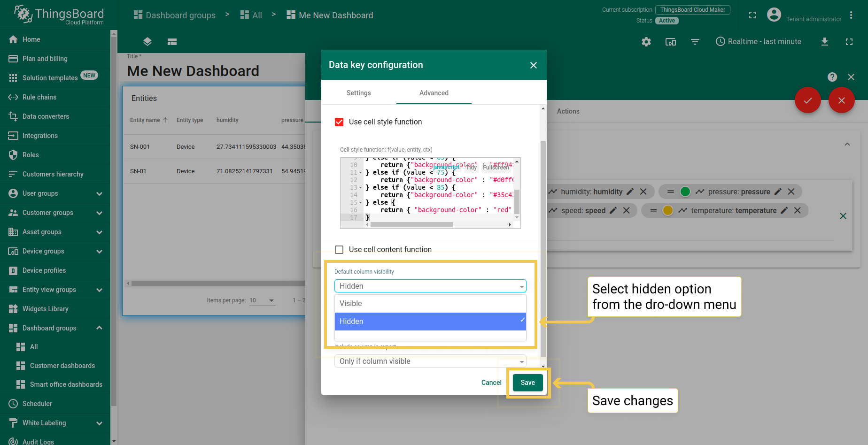Click the orange temperature color swatch

pos(668,210)
